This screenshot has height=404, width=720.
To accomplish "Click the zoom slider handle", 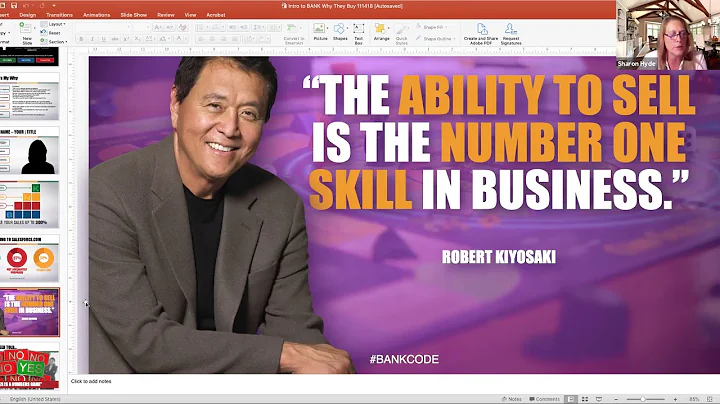I will pos(643,399).
